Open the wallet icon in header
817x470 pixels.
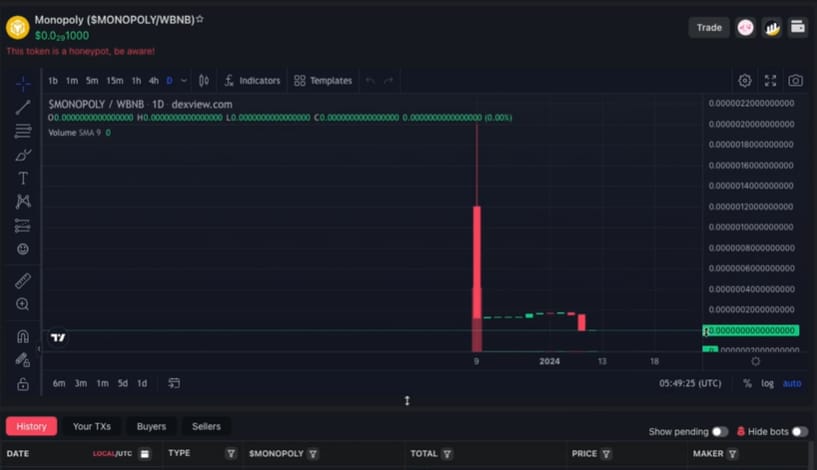(x=798, y=28)
